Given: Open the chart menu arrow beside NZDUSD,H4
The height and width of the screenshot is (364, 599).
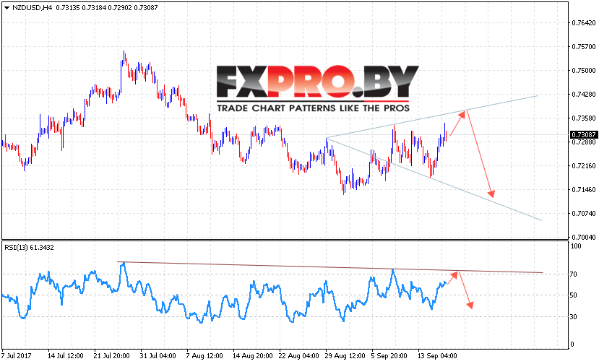Looking at the screenshot, I should [x=7, y=8].
